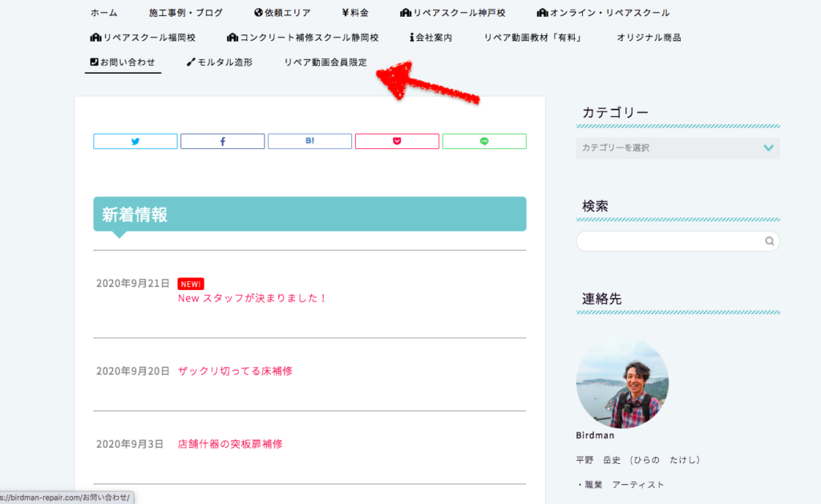Share via the green LINE button
This screenshot has height=504, width=821.
(x=484, y=141)
